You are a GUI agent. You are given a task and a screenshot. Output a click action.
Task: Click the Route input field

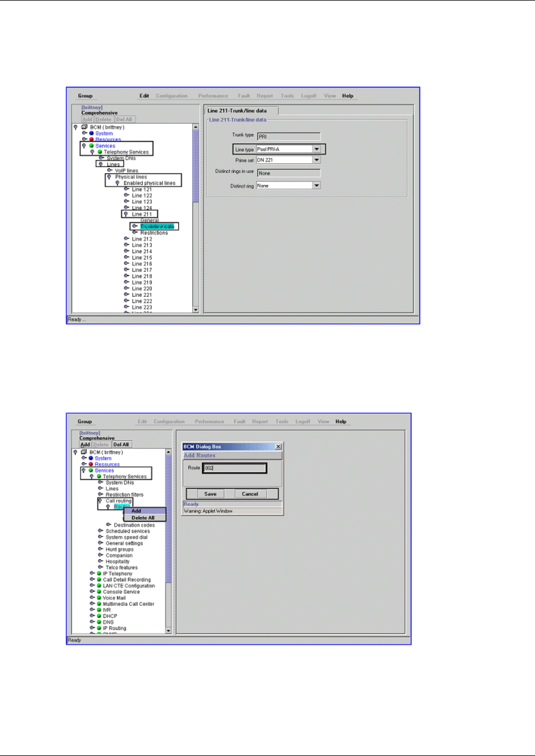click(x=235, y=468)
